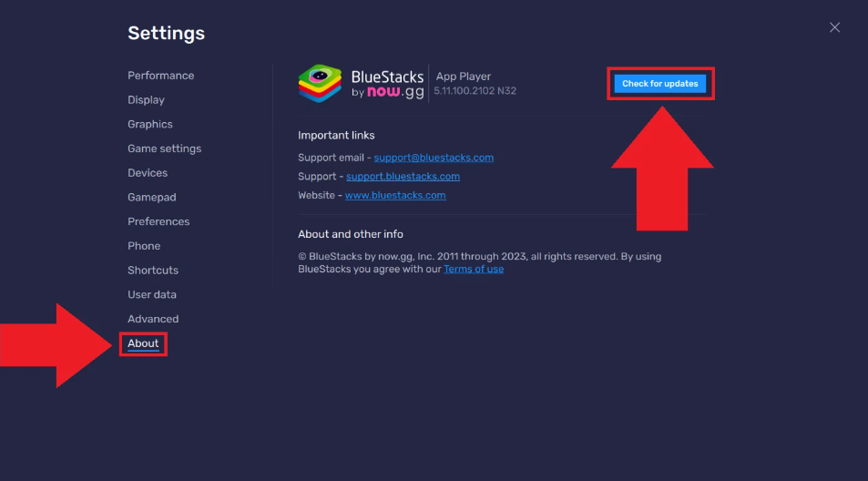The image size is (868, 481).
Task: Open the Performance settings tab
Action: pos(160,76)
